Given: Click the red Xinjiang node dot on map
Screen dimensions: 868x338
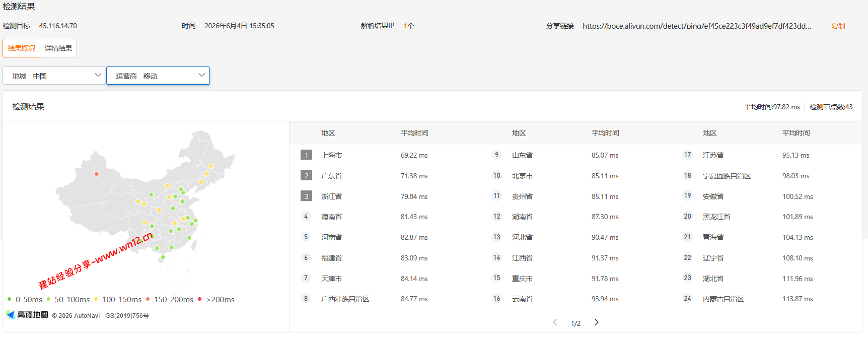Looking at the screenshot, I should tap(97, 174).
